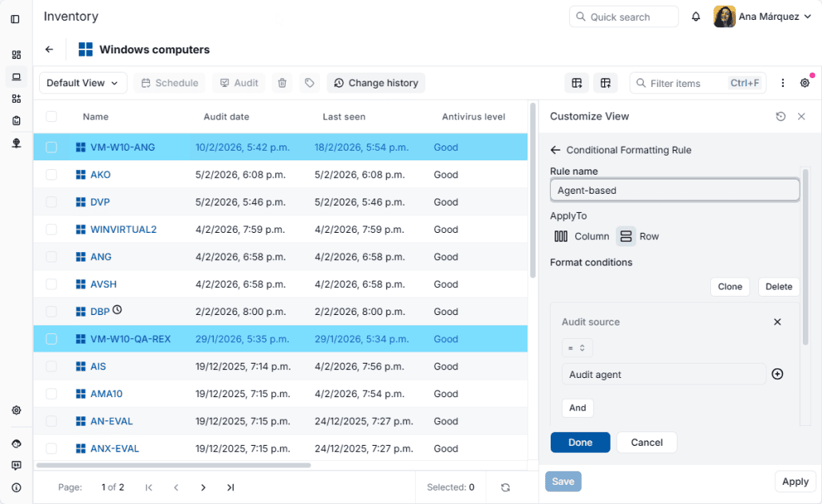The width and height of the screenshot is (822, 504).
Task: Go to the first page
Action: [149, 488]
